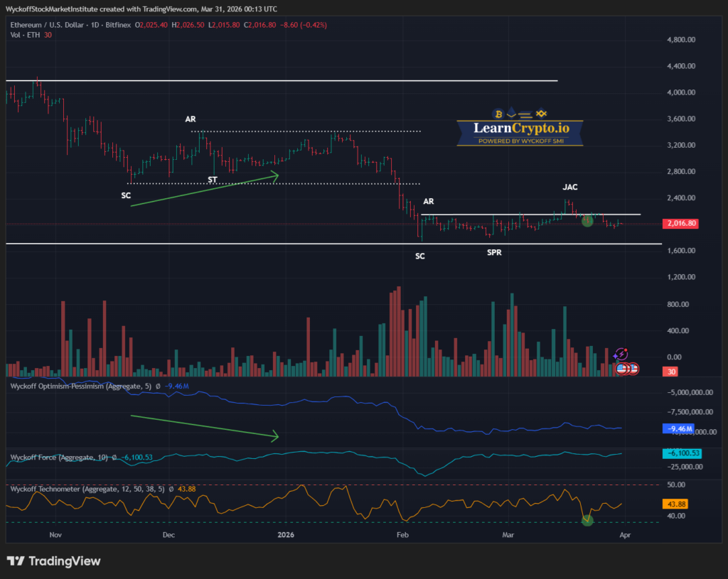
Task: Click the green circle marker near the JAC label
Action: coord(587,221)
